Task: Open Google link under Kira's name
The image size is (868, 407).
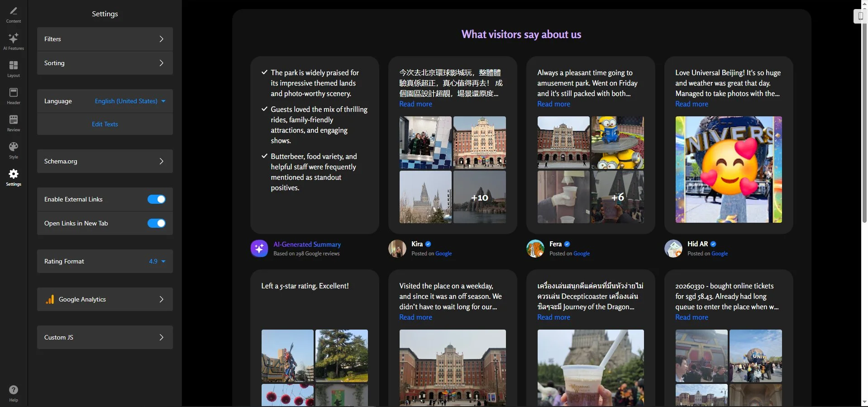Action: (x=444, y=254)
